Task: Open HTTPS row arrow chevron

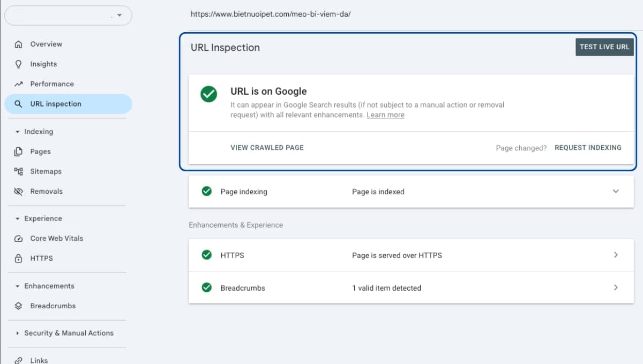Action: point(616,255)
